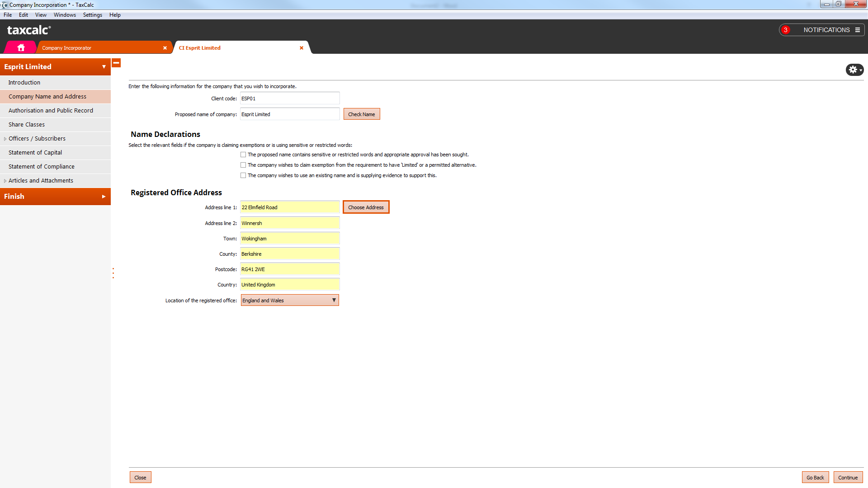Go to the Share Classes page
Screen dimensions: 868x488
(27, 125)
